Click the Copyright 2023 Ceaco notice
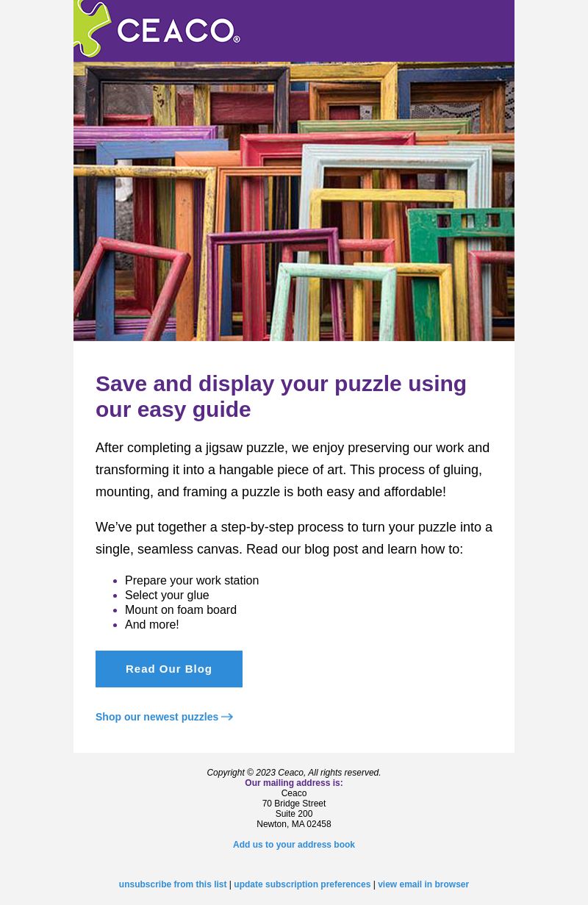Image resolution: width=588 pixels, height=905 pixels. coord(294,773)
